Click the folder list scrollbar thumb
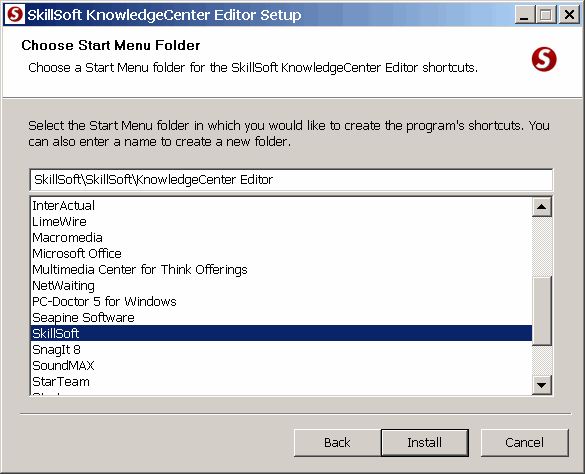The image size is (585, 474). pyautogui.click(x=542, y=311)
